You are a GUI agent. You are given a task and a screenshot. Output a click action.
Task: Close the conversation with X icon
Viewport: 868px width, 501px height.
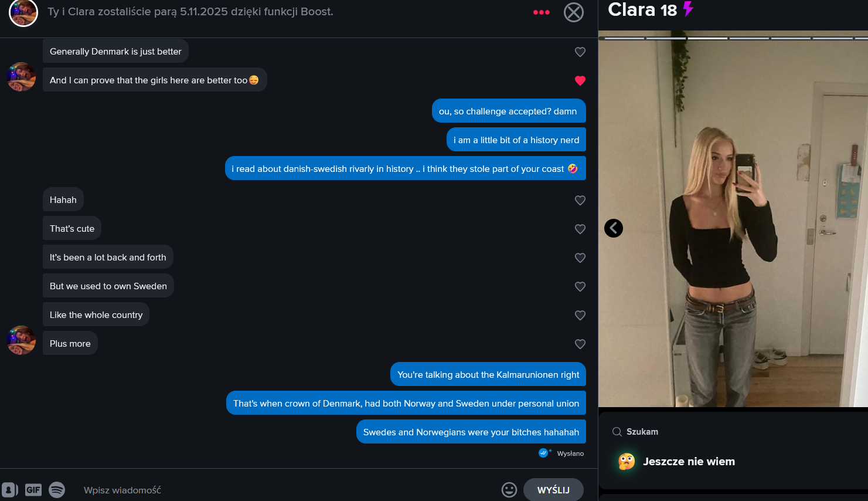point(574,12)
